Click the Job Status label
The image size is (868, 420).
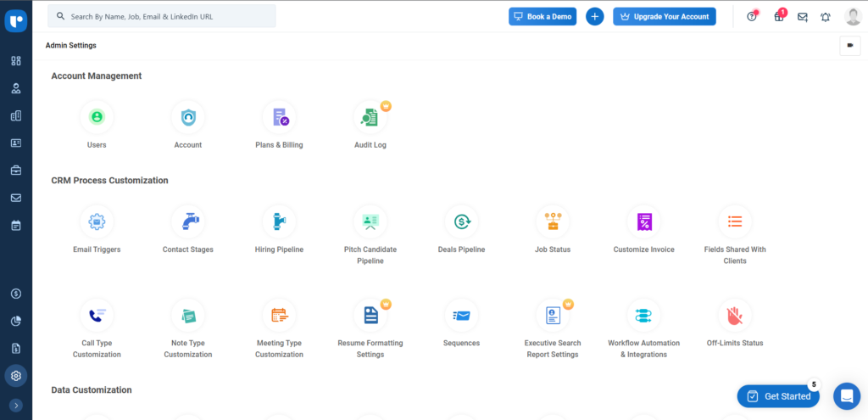click(553, 249)
